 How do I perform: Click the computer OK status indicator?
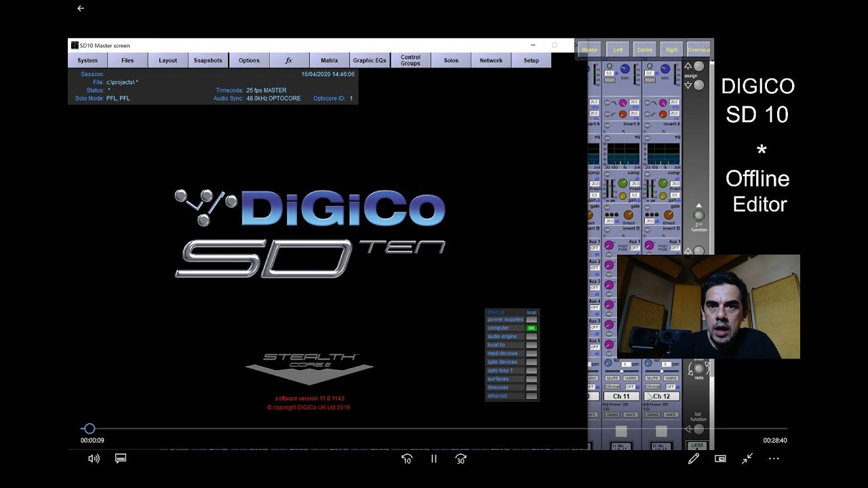coord(532,328)
